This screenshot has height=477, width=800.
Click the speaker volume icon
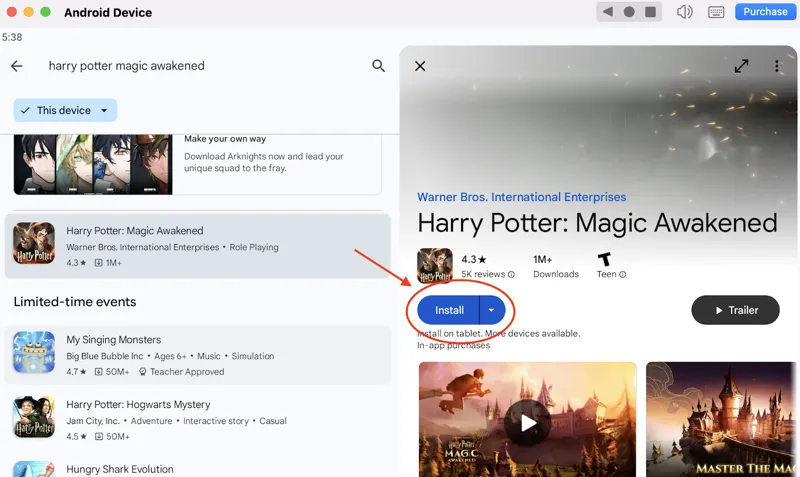(x=685, y=12)
